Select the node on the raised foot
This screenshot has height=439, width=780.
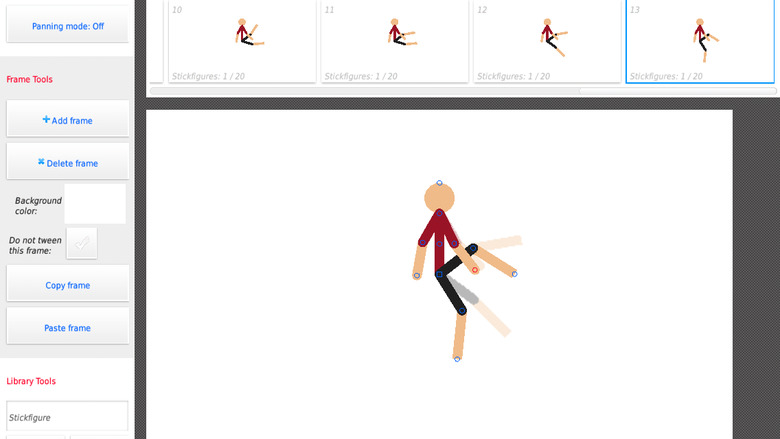(x=514, y=273)
